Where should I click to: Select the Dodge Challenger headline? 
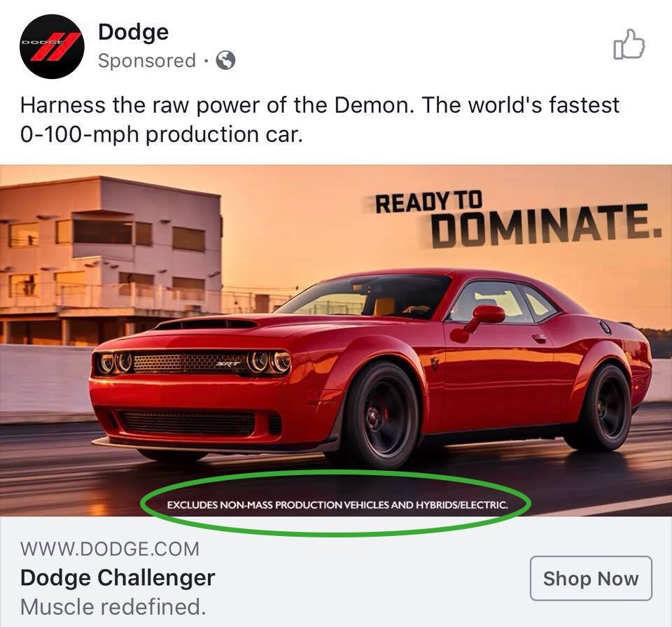point(118,578)
